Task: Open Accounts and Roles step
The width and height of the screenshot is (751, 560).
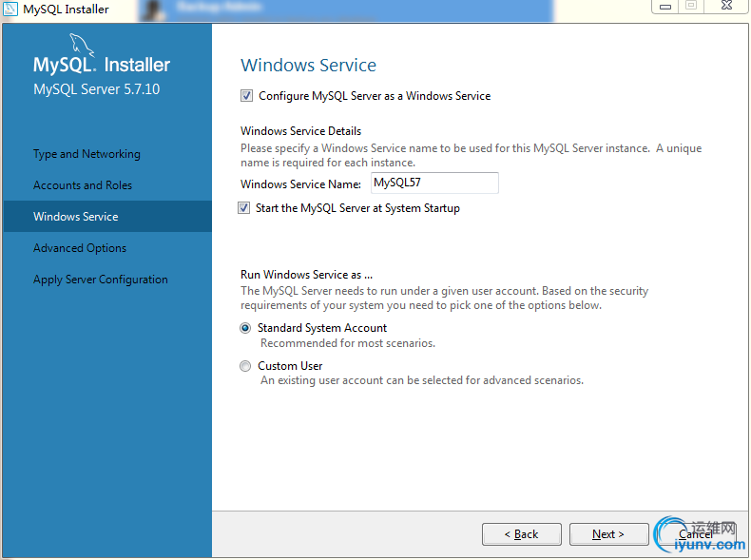Action: tap(83, 185)
